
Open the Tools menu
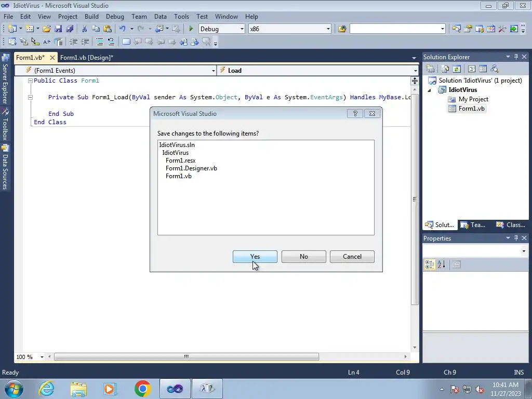tap(181, 16)
